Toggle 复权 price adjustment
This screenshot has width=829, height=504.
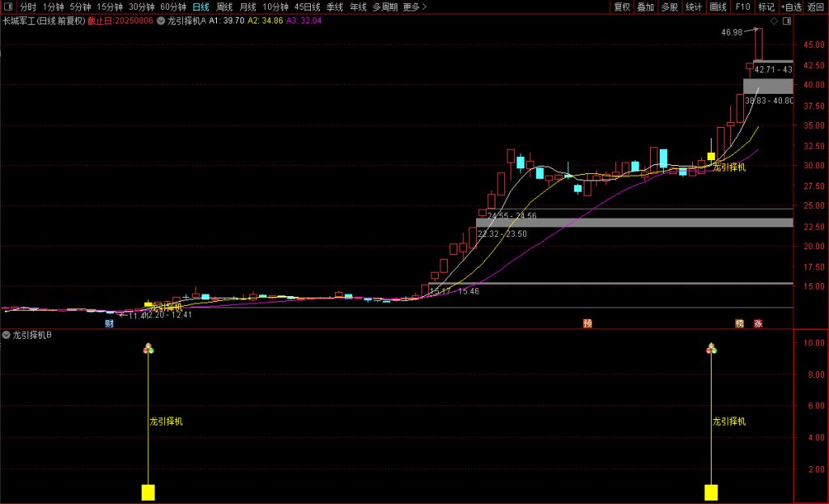pyautogui.click(x=622, y=7)
